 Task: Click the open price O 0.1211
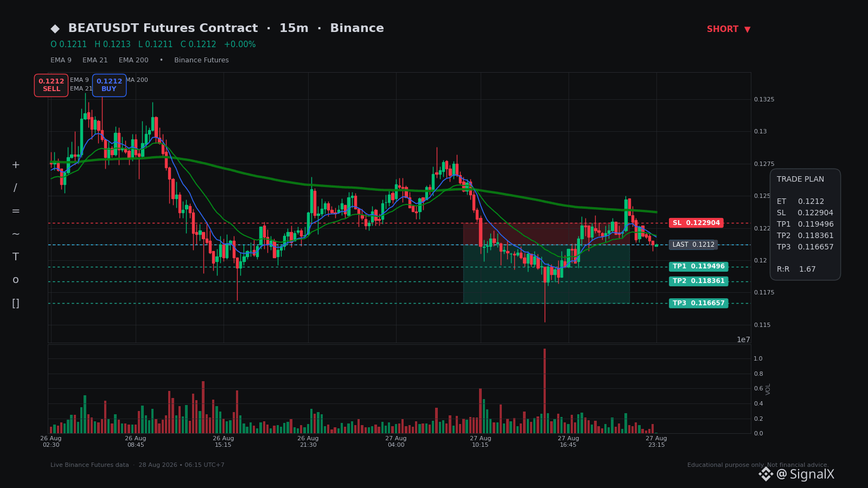point(69,44)
